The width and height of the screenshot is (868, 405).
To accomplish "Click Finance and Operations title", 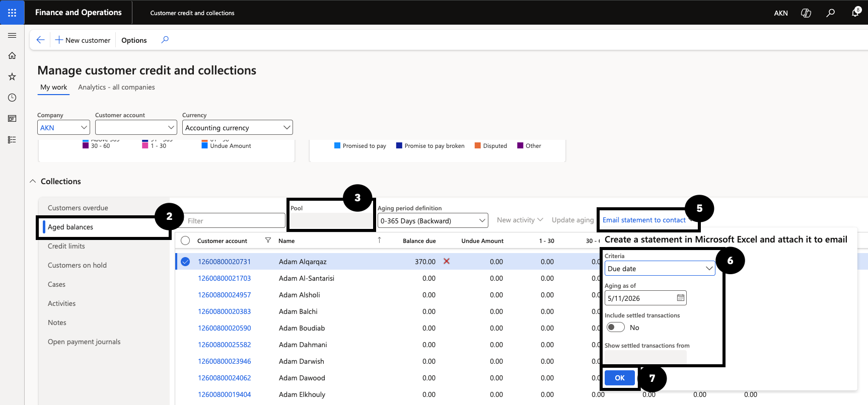I will (x=79, y=13).
